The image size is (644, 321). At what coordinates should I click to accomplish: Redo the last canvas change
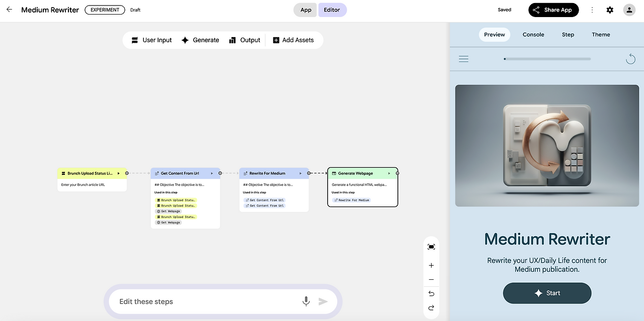(431, 307)
